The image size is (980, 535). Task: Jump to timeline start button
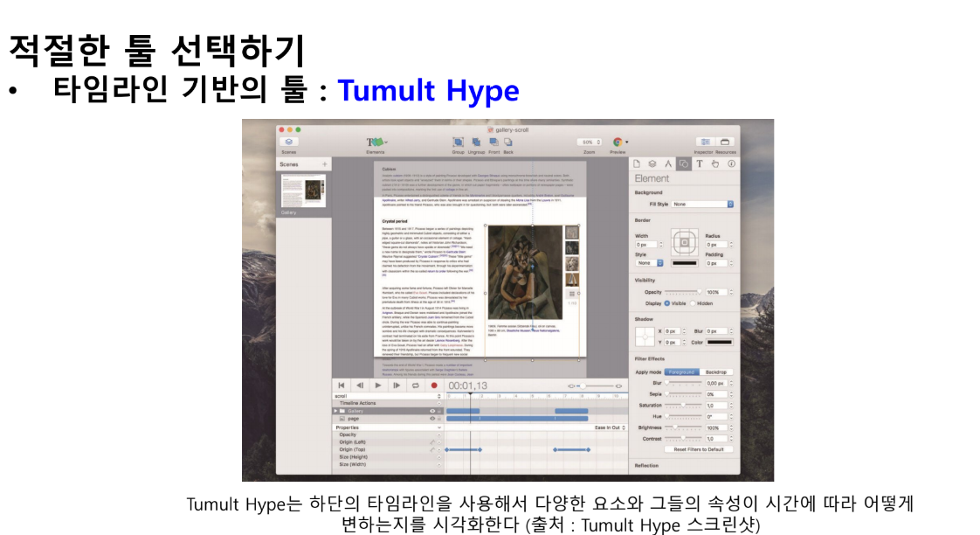point(342,386)
